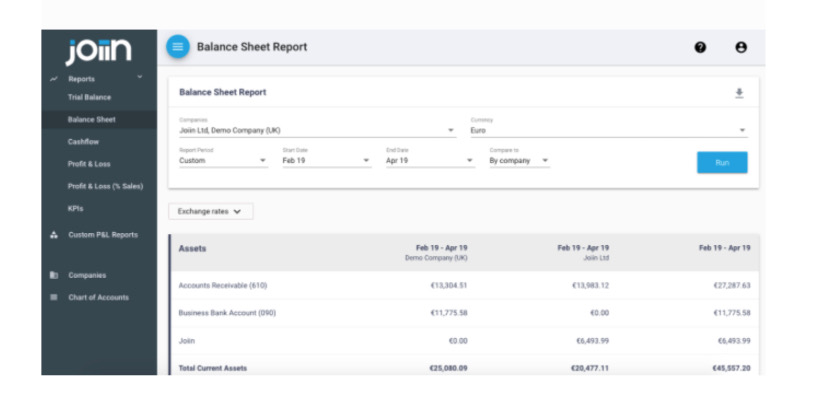This screenshot has height=412, width=828.
Task: Download the balance sheet report
Action: coord(739,93)
